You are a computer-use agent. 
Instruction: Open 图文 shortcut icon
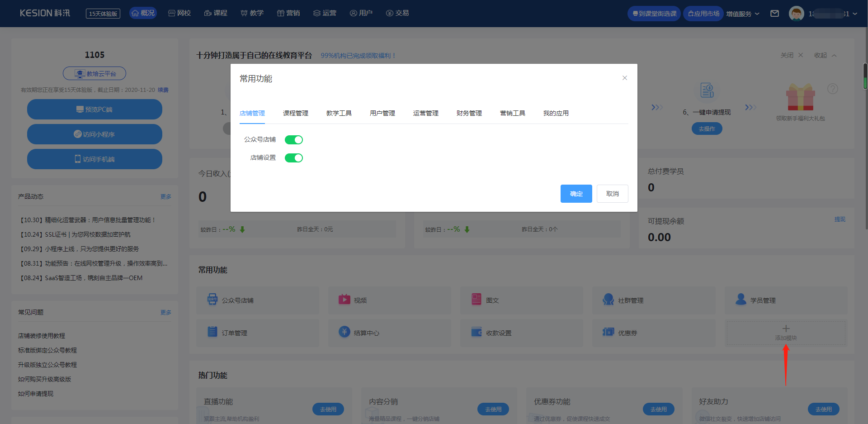pos(476,299)
